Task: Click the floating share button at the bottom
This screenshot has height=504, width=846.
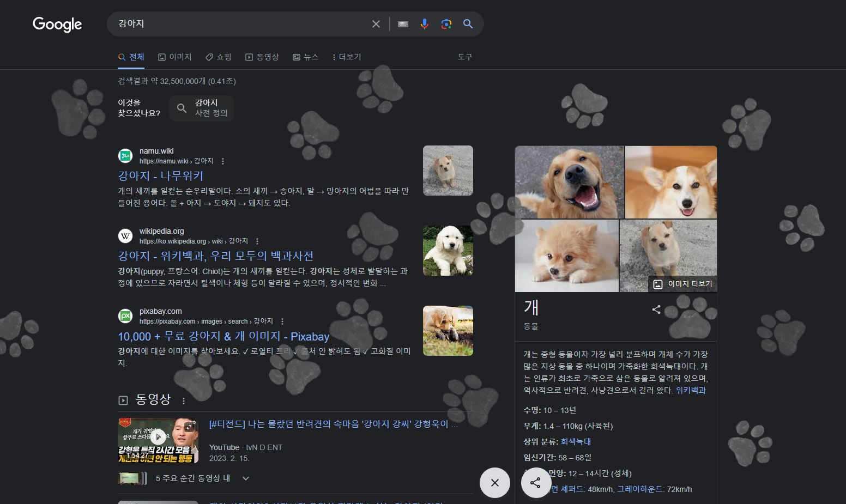Action: pos(536,483)
